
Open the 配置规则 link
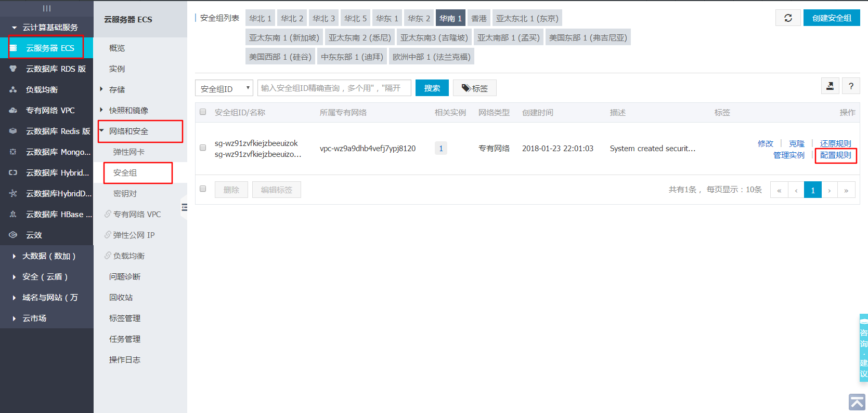point(836,155)
